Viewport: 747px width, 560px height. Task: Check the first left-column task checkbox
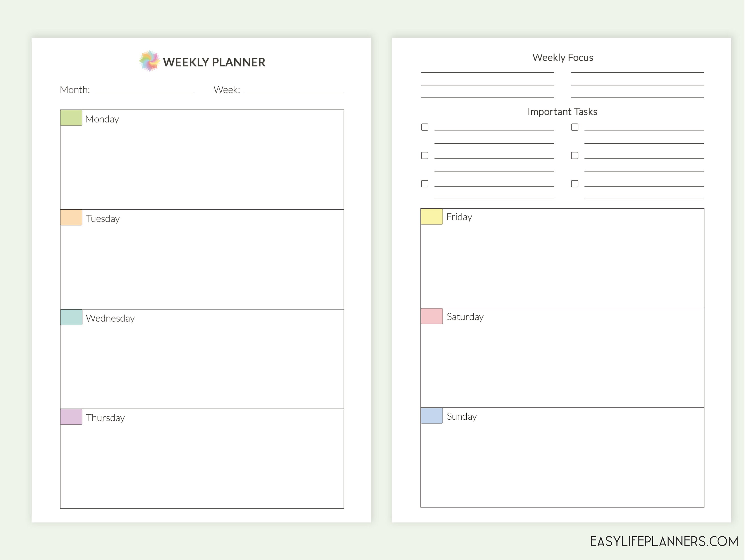pos(425,127)
